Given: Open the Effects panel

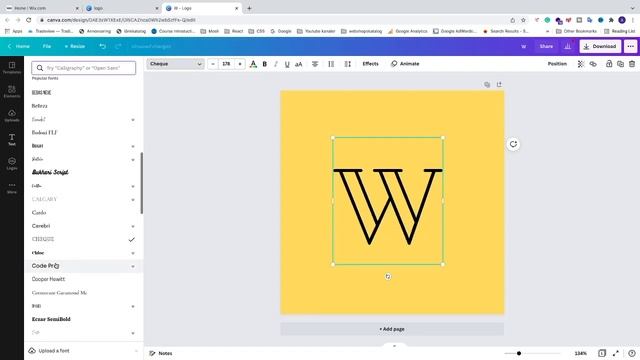Looking at the screenshot, I should pyautogui.click(x=370, y=64).
